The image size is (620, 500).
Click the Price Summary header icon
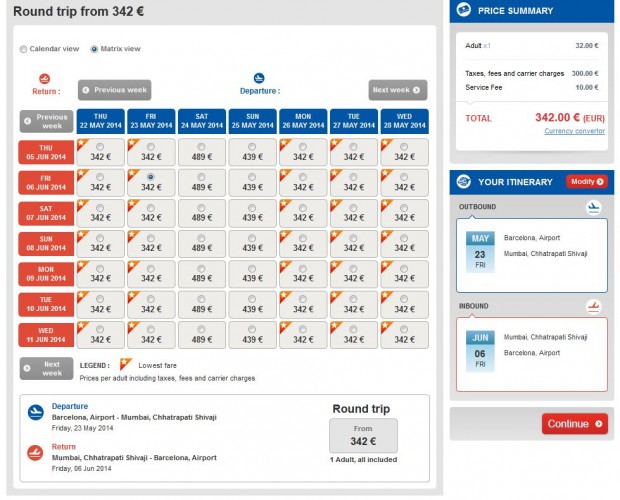pos(464,11)
